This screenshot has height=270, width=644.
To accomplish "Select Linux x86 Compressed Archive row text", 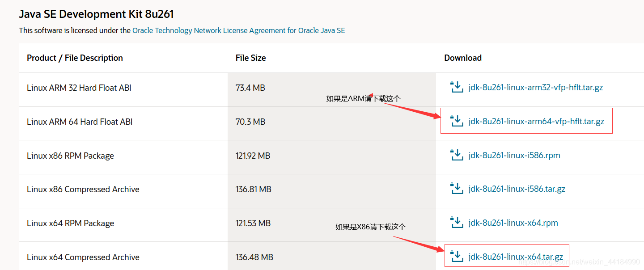I will click(x=83, y=190).
